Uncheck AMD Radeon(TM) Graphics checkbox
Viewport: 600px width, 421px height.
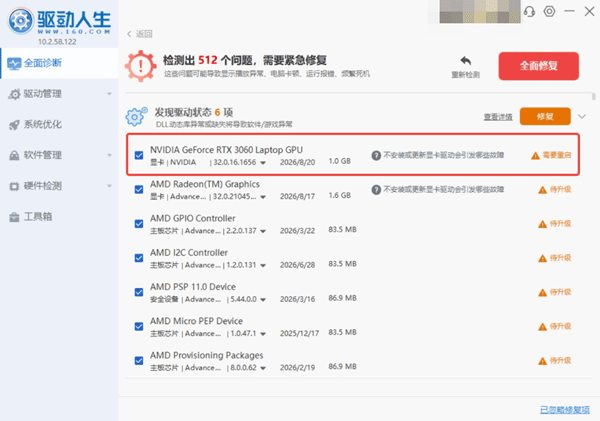click(x=139, y=189)
